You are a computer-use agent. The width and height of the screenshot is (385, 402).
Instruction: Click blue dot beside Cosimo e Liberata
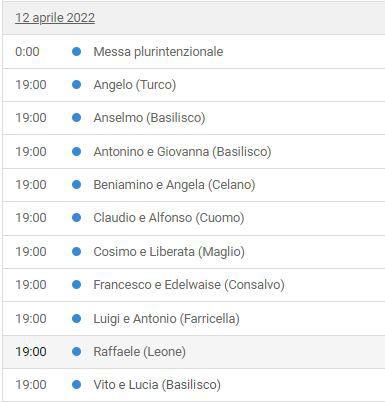point(77,252)
